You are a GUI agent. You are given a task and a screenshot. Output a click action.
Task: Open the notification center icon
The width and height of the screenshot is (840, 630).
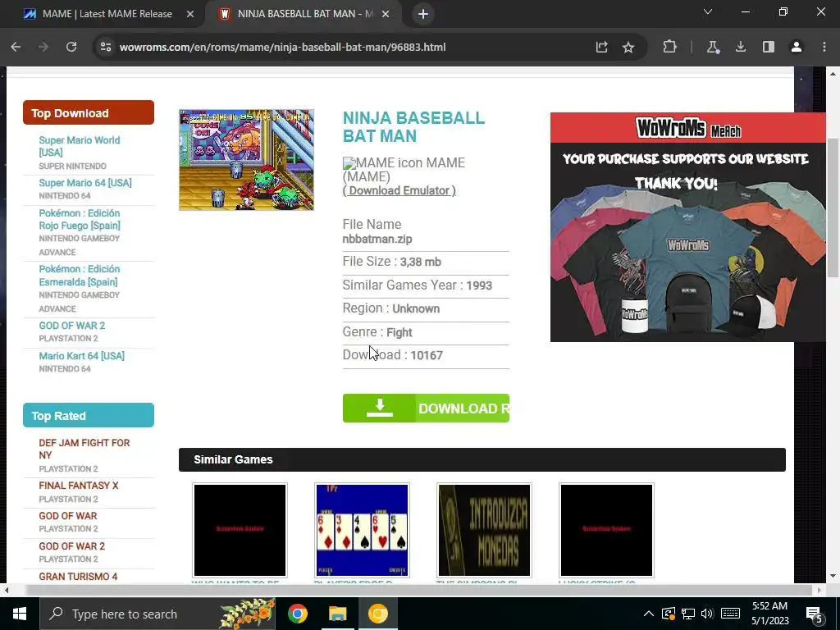tap(814, 614)
